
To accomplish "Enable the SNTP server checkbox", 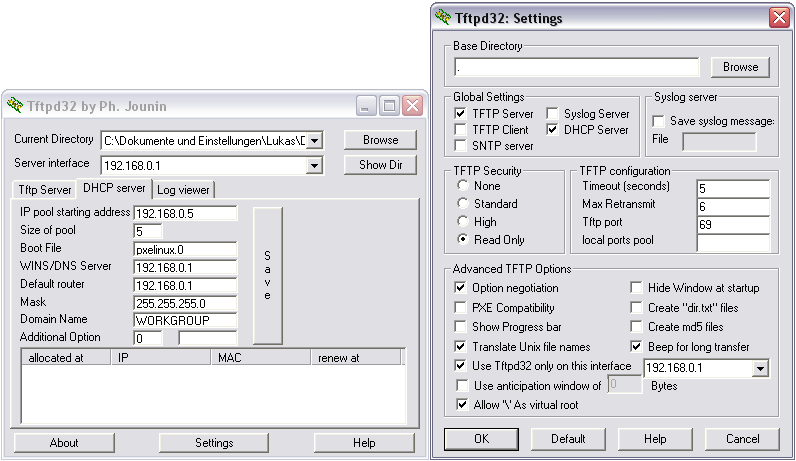I will 460,146.
